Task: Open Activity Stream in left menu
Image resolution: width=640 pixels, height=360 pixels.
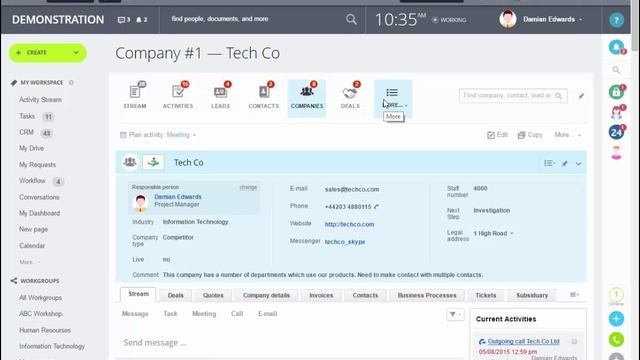Action: tap(40, 100)
